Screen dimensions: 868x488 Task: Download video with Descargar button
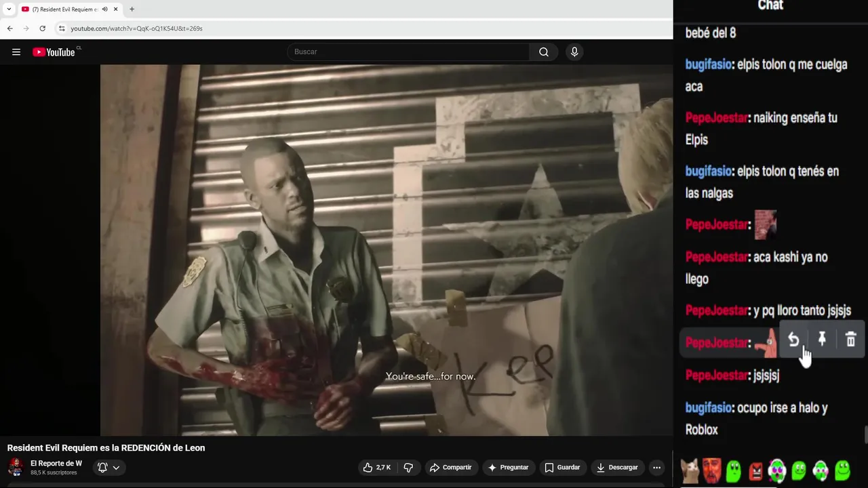pos(617,468)
